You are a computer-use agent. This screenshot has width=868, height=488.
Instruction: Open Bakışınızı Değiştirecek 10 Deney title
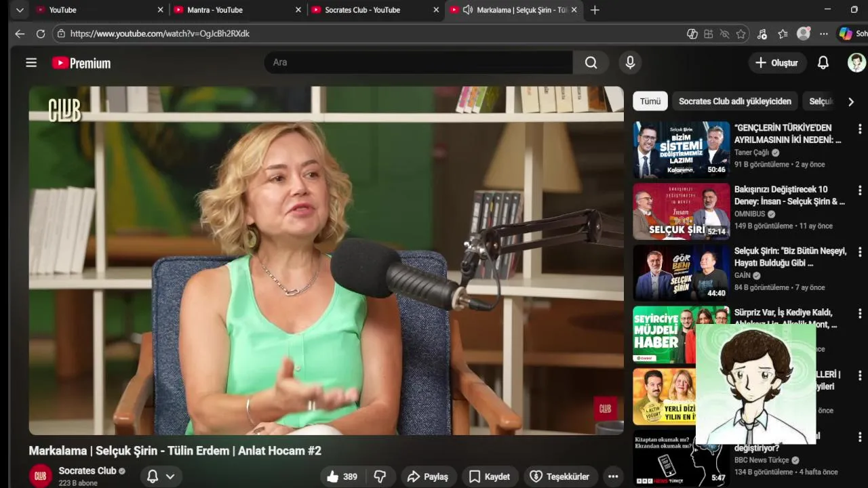pos(789,196)
